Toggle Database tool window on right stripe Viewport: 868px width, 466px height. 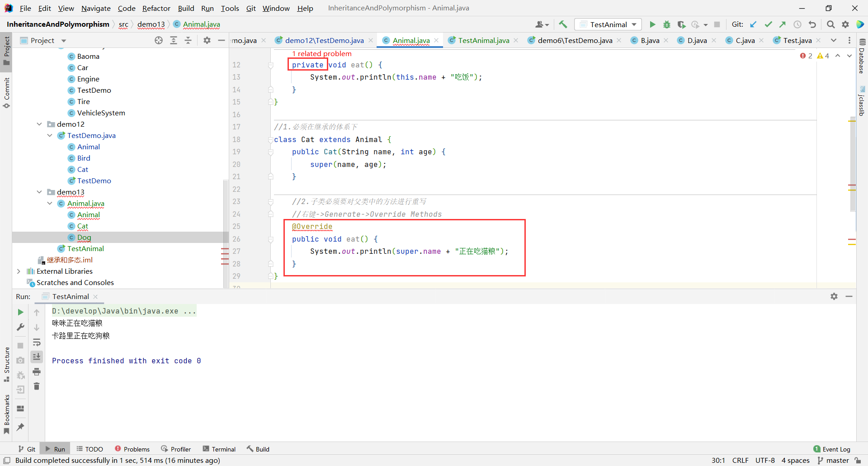[x=862, y=57]
